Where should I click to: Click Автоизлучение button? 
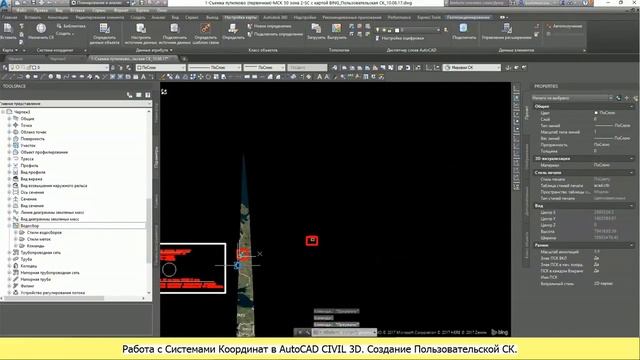(564, 26)
